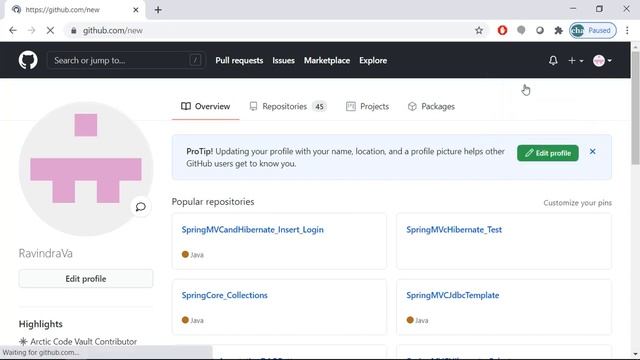Open the Projects tab
Viewport: 640px width, 360px height.
coord(367,107)
